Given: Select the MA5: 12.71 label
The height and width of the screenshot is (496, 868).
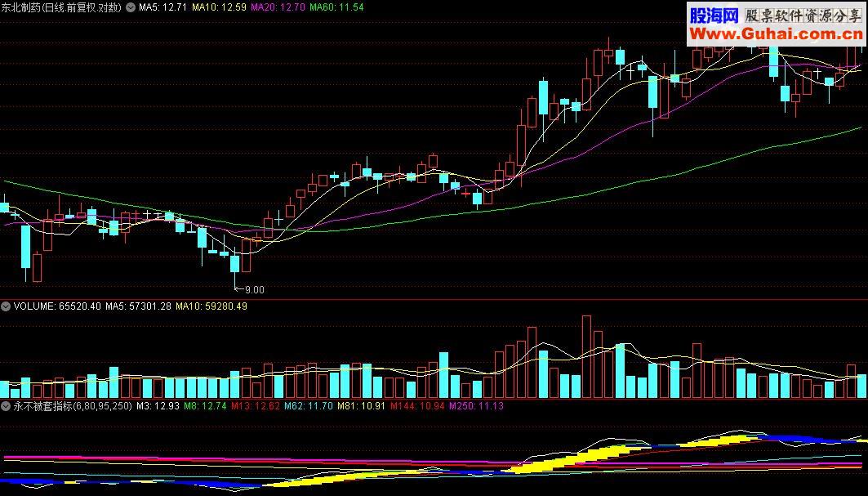Looking at the screenshot, I should point(162,7).
